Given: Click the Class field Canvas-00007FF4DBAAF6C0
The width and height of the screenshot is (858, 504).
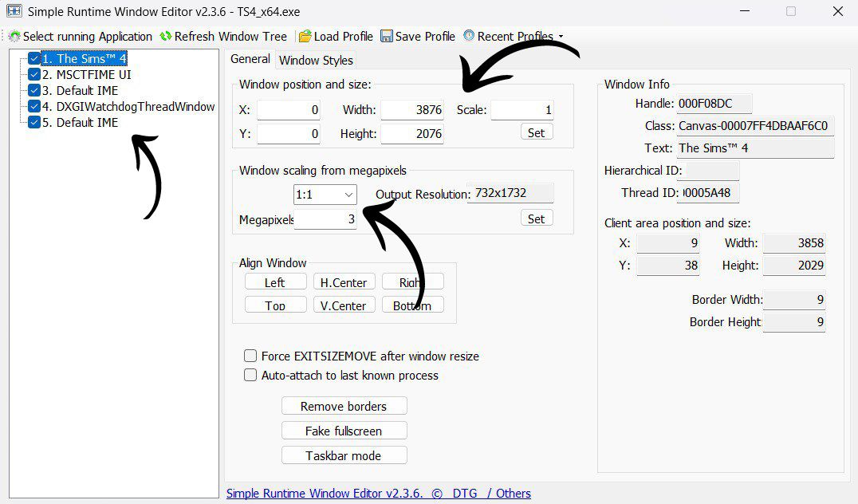Looking at the screenshot, I should pyautogui.click(x=756, y=126).
